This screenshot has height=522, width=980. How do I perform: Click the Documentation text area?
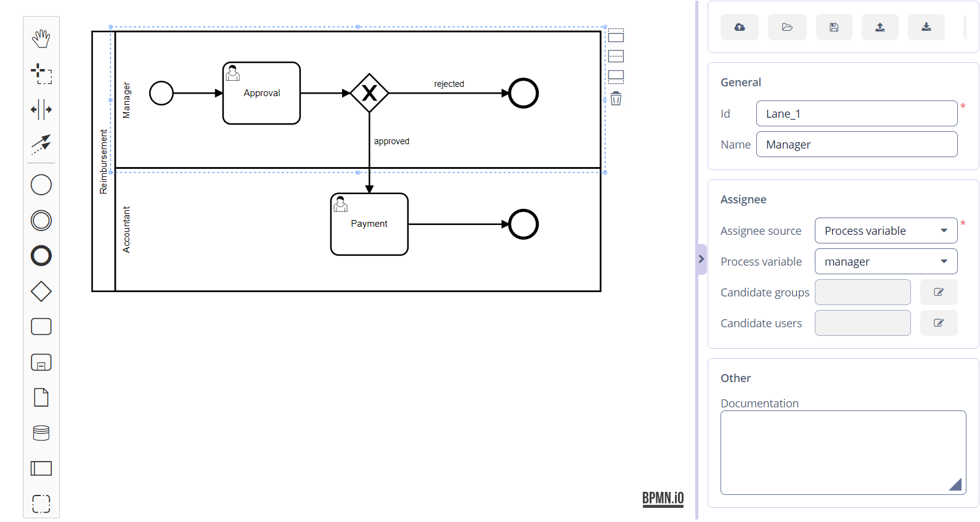843,452
